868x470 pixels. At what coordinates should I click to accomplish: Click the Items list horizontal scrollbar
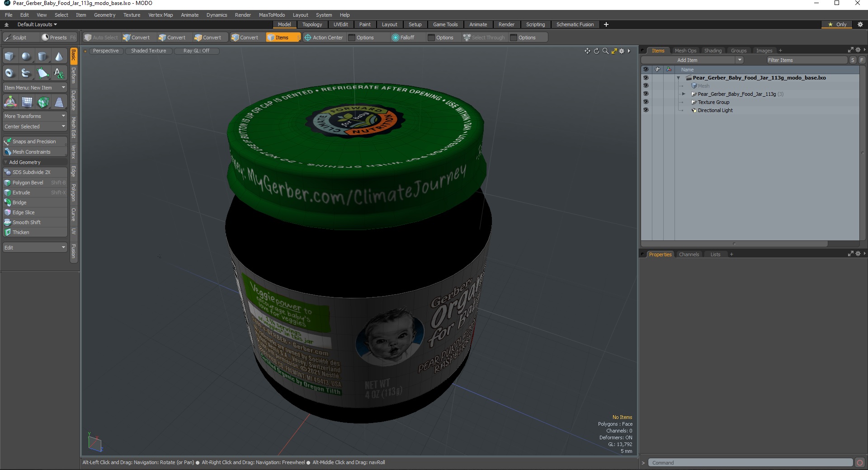point(734,244)
